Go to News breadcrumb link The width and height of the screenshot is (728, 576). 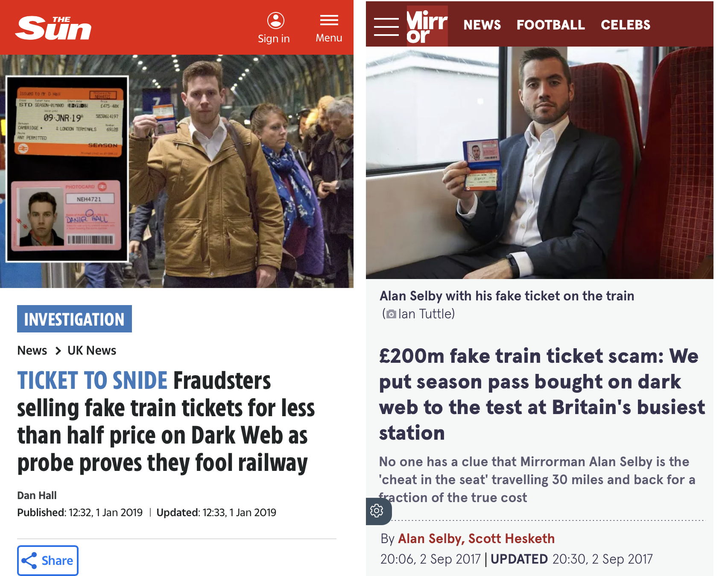tap(32, 351)
